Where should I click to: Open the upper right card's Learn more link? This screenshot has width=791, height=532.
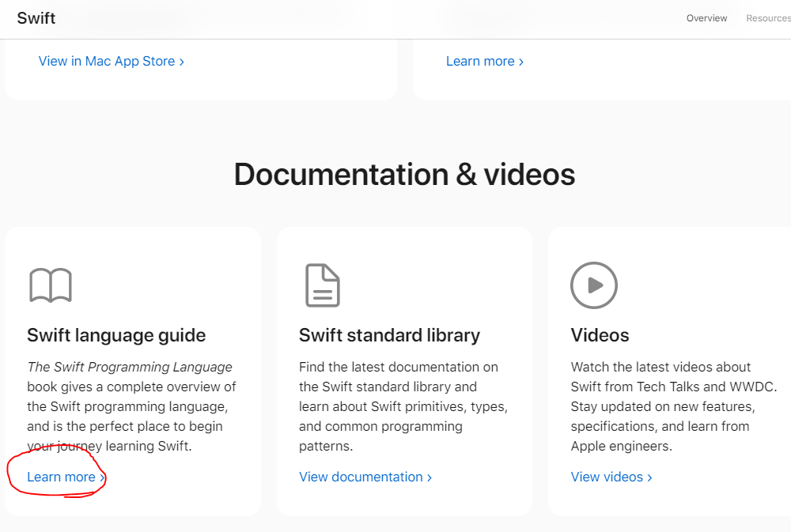(x=485, y=61)
